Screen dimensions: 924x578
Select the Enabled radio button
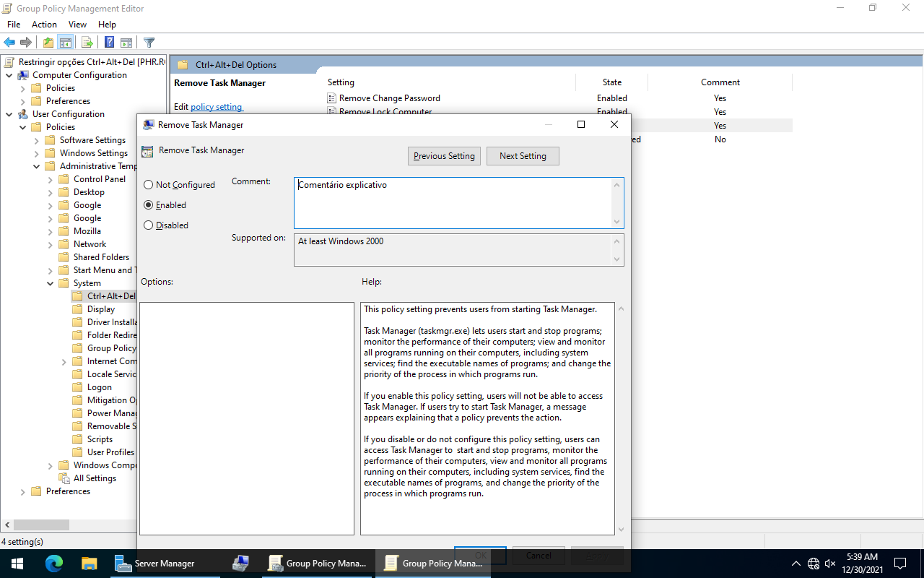tap(148, 204)
